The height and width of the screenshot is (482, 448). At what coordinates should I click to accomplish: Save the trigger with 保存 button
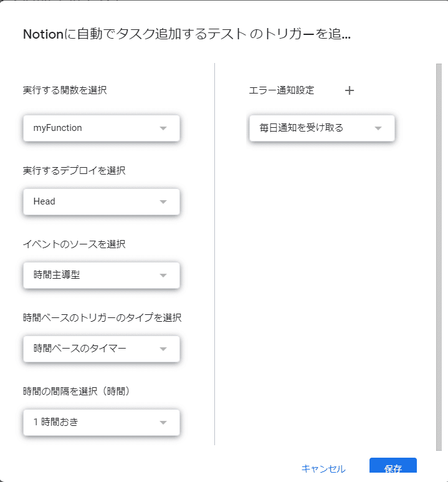pos(393,468)
